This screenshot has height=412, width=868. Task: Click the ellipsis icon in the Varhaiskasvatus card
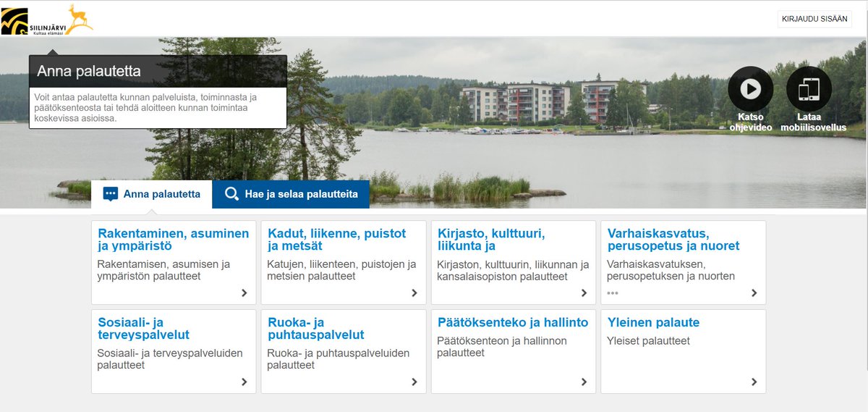click(x=613, y=293)
